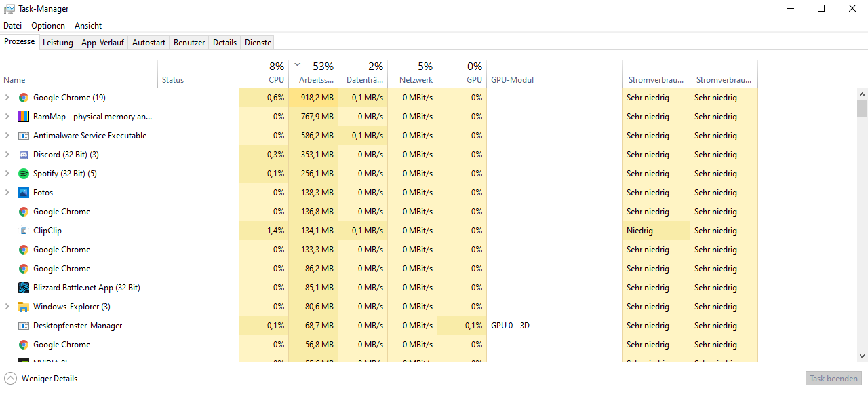
Task: Open the Optionen menu
Action: click(x=48, y=26)
